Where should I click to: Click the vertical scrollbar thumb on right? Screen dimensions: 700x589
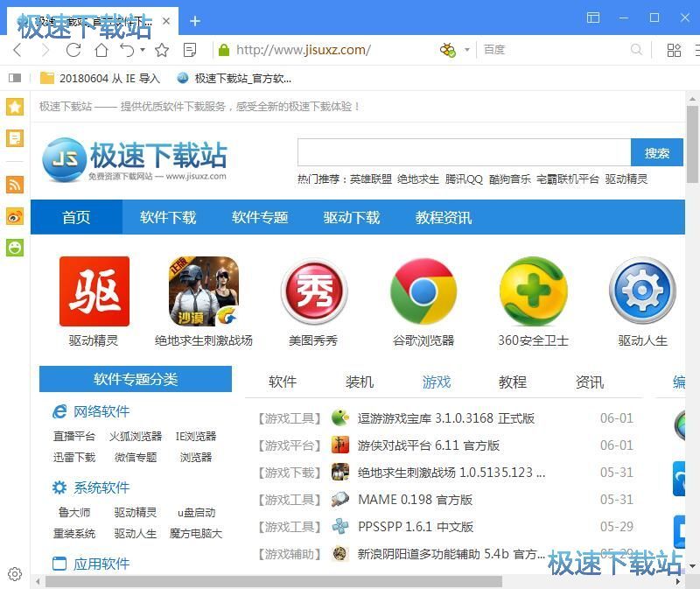click(692, 144)
